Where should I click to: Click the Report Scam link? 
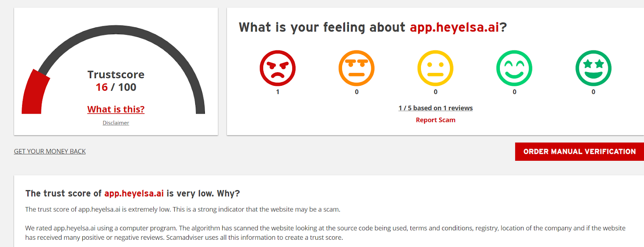pyautogui.click(x=436, y=120)
